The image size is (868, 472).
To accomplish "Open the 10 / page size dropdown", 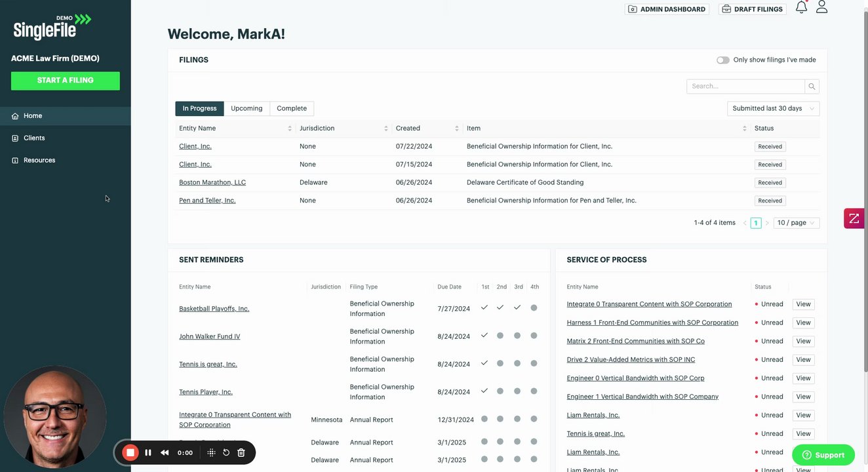I will tap(797, 223).
